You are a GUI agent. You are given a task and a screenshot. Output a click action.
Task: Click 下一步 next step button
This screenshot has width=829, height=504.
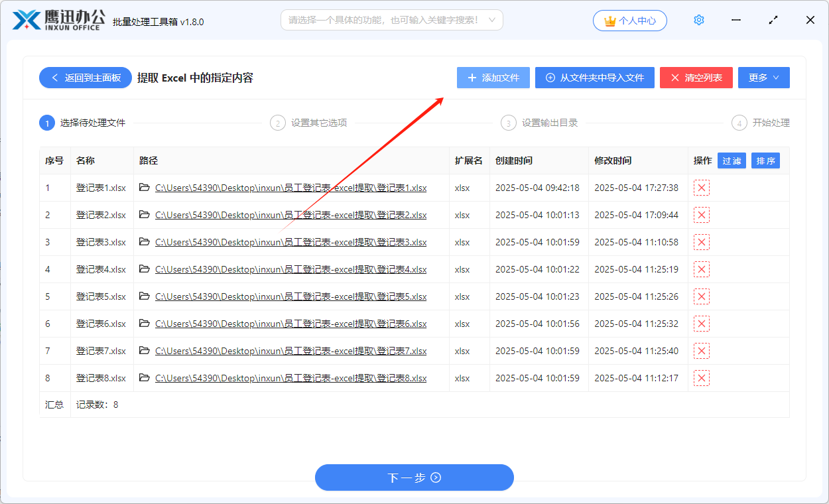click(x=414, y=477)
